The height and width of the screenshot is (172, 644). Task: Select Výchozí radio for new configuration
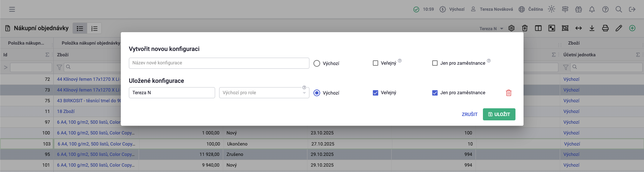(316, 63)
